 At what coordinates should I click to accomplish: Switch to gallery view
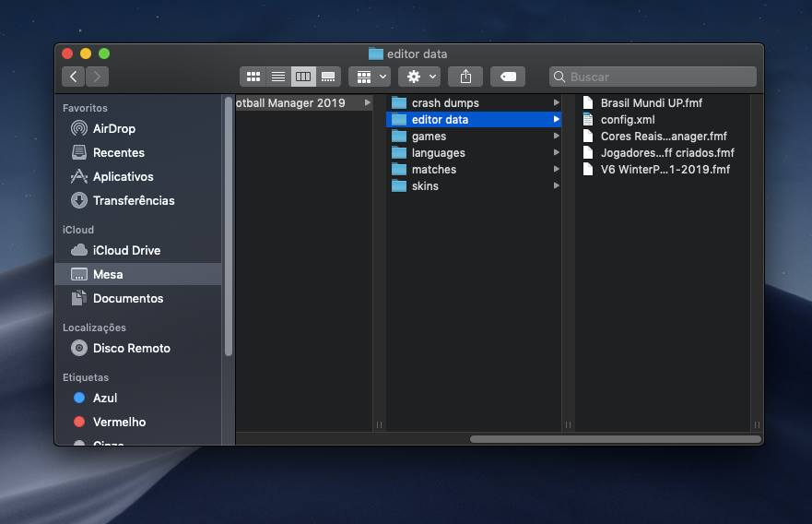(328, 77)
